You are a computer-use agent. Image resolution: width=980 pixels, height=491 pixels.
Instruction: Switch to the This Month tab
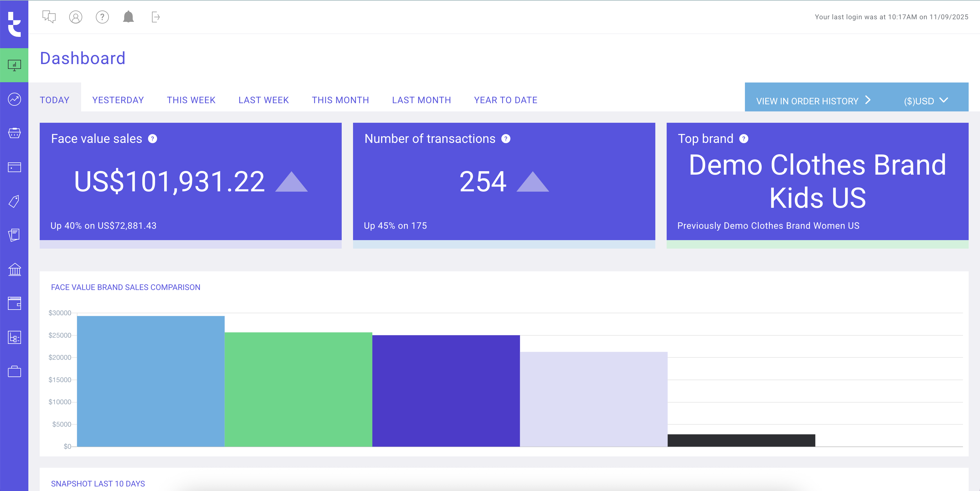(340, 100)
